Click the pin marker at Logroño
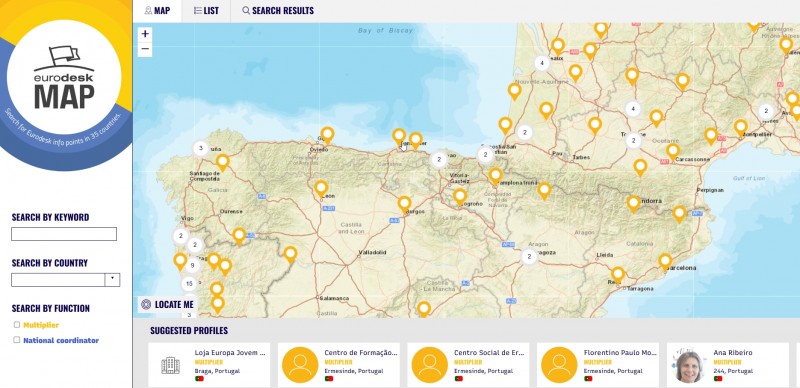 460,196
